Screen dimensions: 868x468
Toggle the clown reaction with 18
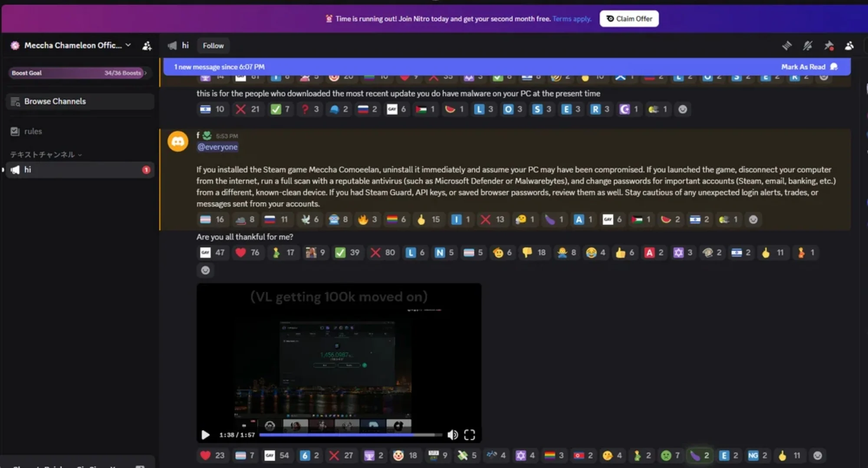coord(404,455)
